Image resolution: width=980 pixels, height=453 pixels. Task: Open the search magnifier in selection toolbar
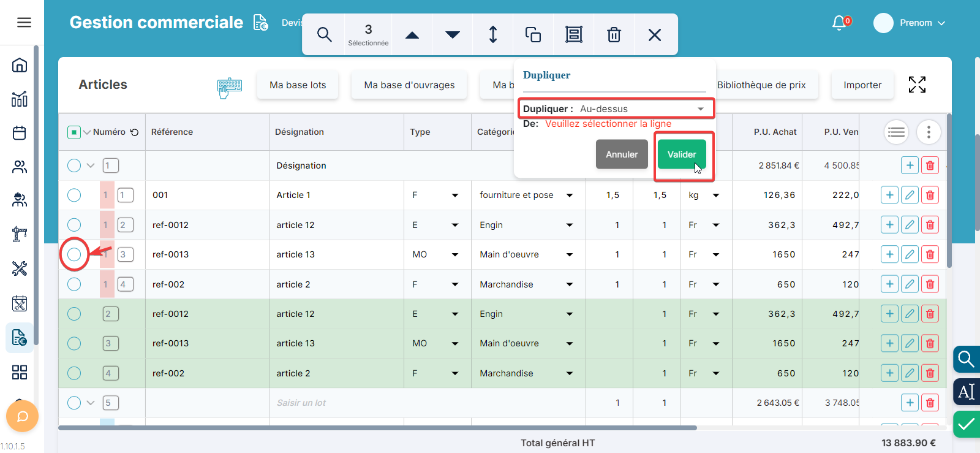point(324,34)
